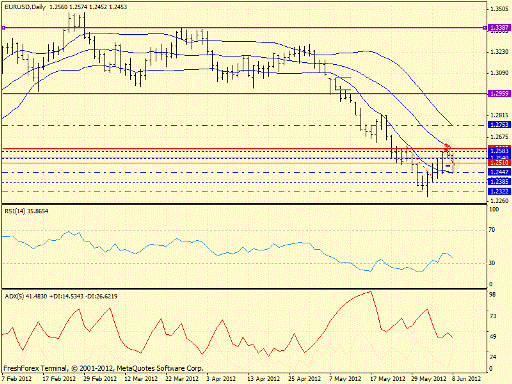512x384 pixels.
Task: Click the 25 Apr 2012 date label
Action: (x=304, y=379)
